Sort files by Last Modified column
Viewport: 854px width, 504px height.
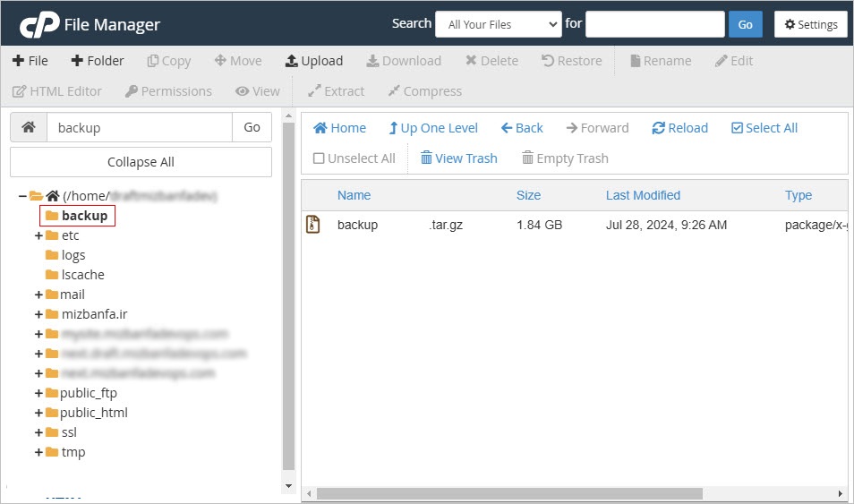643,195
